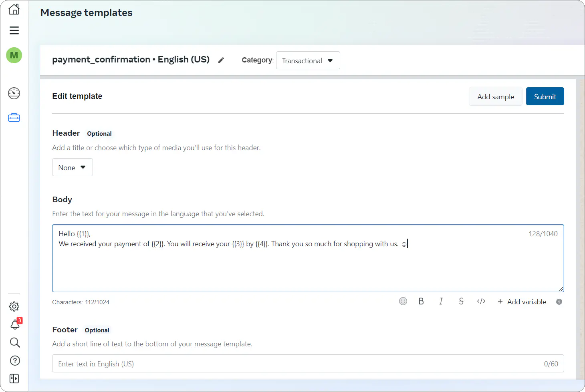Click the Footer text input field
Screen dimensions: 585x392
tap(308, 364)
